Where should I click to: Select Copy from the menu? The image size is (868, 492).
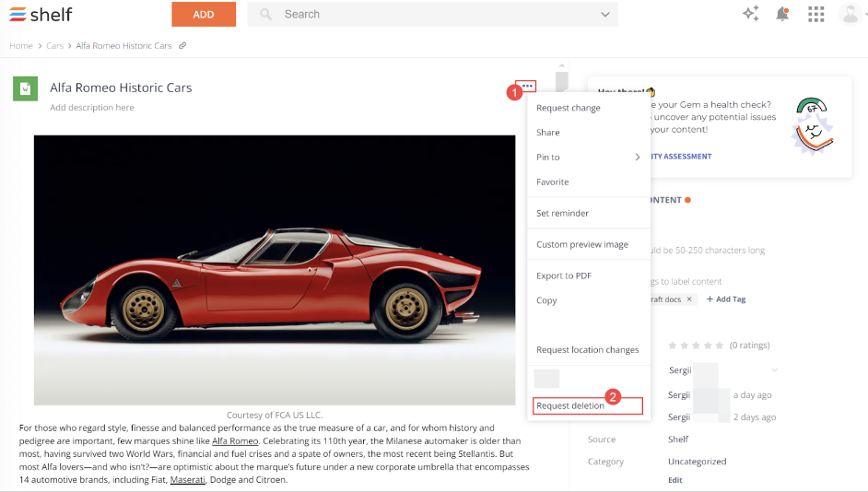tap(589, 300)
